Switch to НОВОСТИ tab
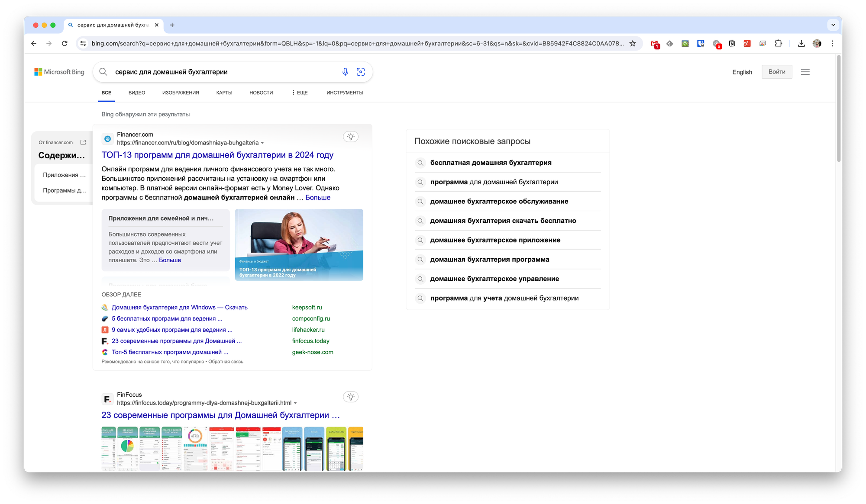866x504 pixels. pyautogui.click(x=261, y=93)
